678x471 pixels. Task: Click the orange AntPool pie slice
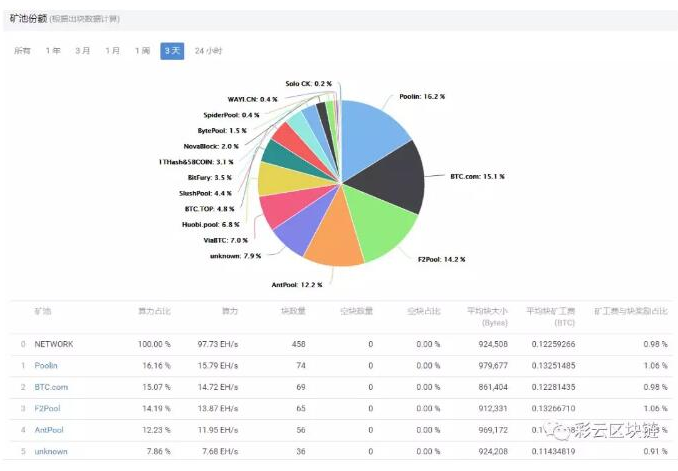pyautogui.click(x=337, y=236)
